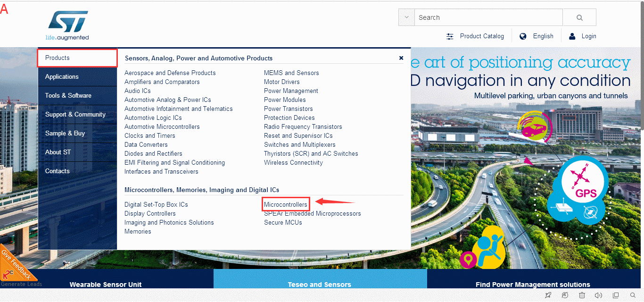The width and height of the screenshot is (644, 302).
Task: Open Automotive Logic ICs link
Action: (153, 118)
